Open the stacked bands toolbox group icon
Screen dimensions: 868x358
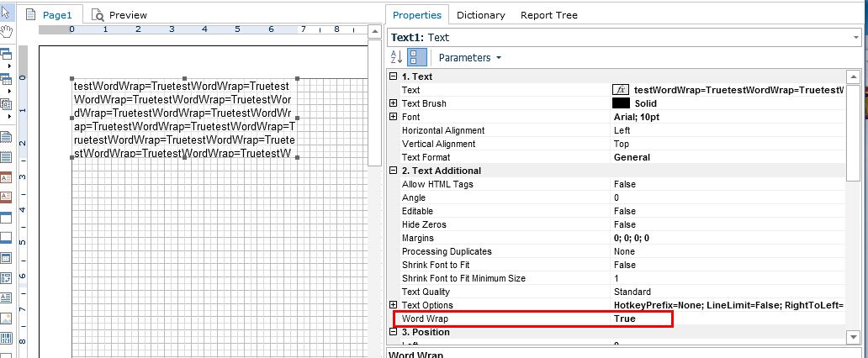tap(6, 54)
